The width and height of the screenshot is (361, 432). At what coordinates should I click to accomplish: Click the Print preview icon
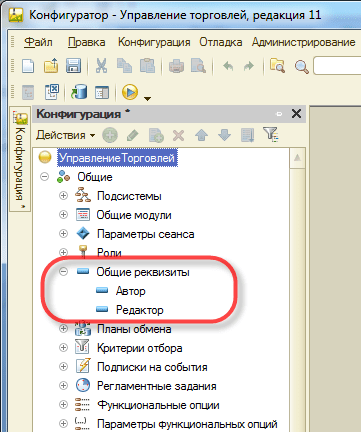click(x=198, y=66)
